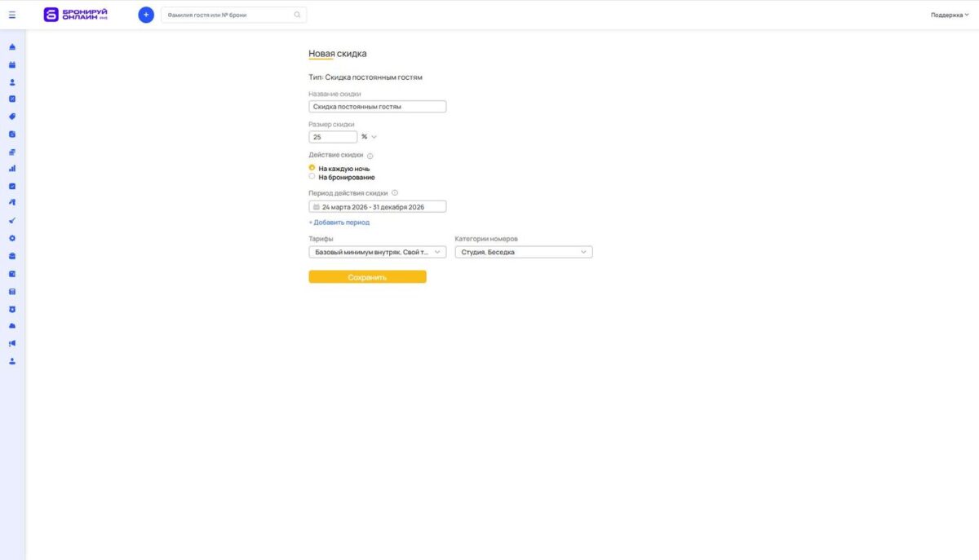Click the megaphone icon in sidebar
Screen dimensions: 979x560
[x=12, y=343]
